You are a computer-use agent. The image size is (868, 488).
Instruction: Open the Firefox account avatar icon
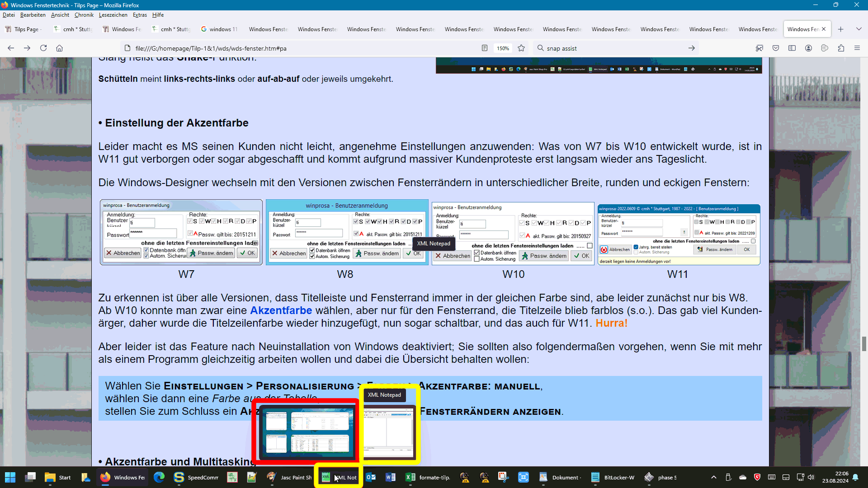click(x=808, y=48)
